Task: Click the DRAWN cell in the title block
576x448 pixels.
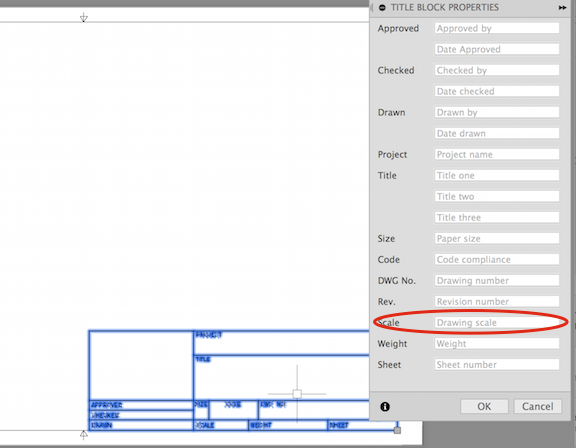Action: [x=141, y=425]
